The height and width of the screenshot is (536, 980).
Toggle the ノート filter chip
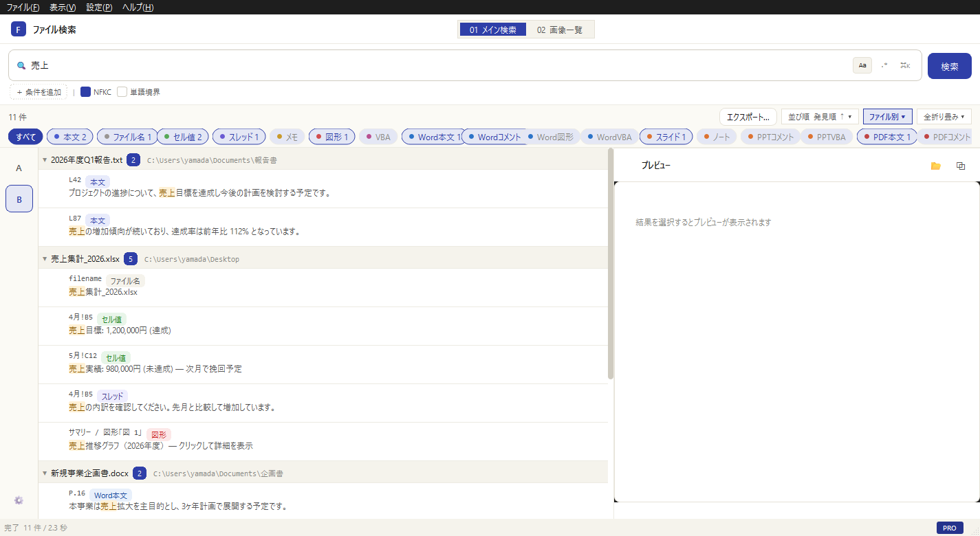tap(717, 137)
